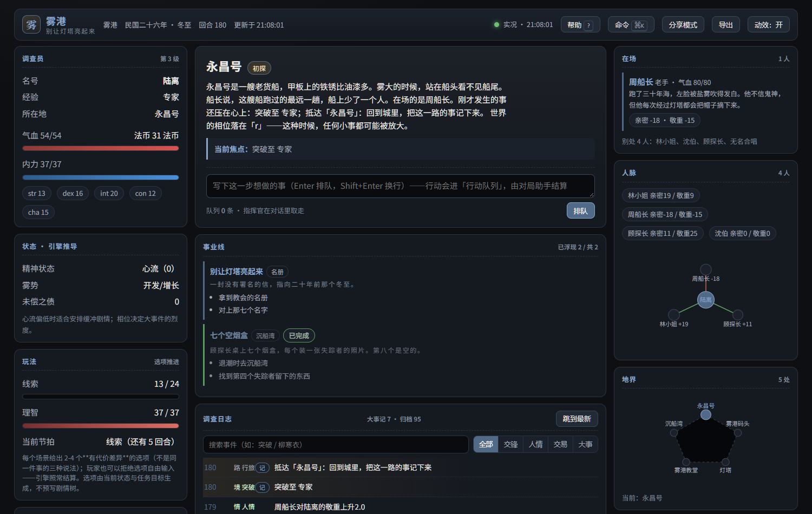Select the 沉船湾 node on the 地界 map
Image resolution: width=812 pixels, height=514 pixels.
pyautogui.click(x=674, y=432)
